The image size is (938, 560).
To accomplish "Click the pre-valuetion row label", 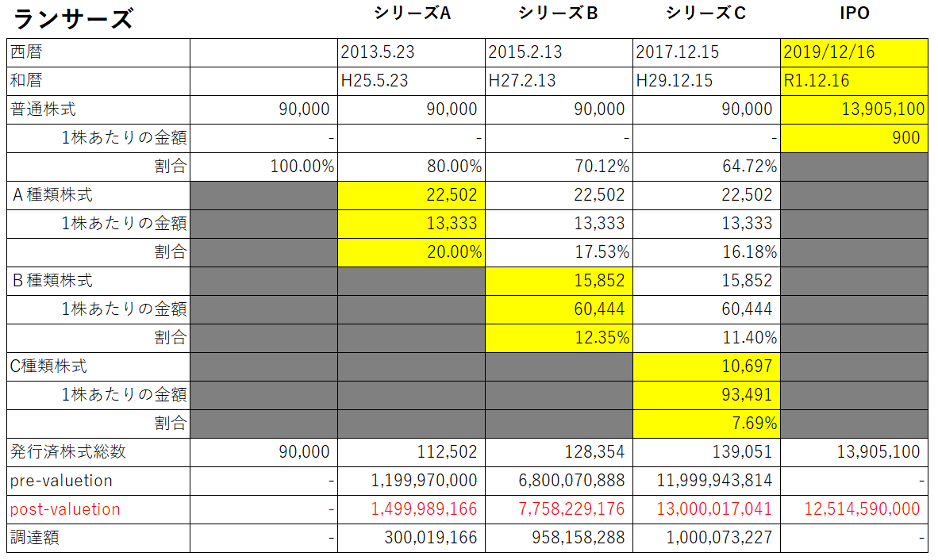I will pyautogui.click(x=61, y=481).
